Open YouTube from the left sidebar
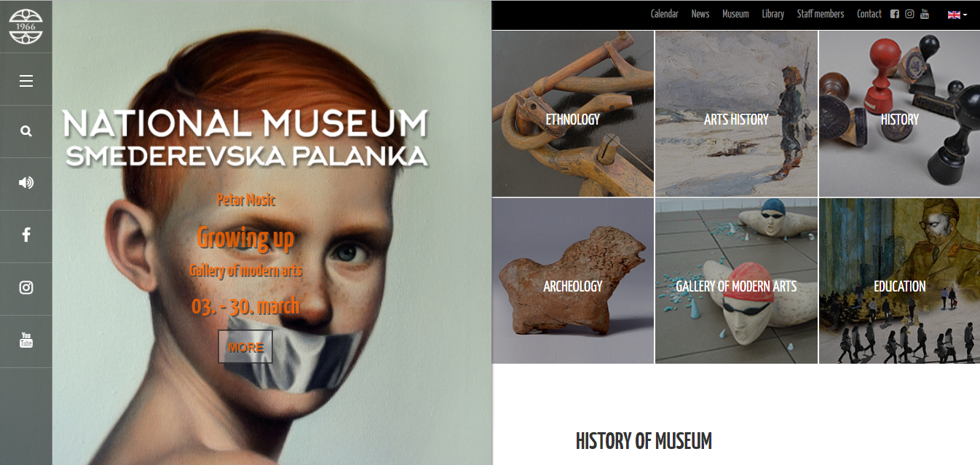The image size is (980, 465). pyautogui.click(x=26, y=340)
